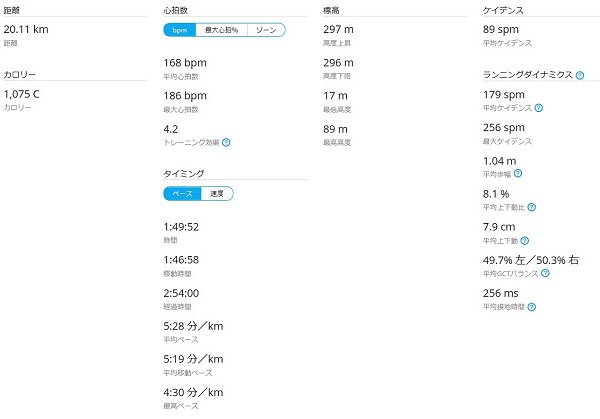Open help icon next to 平均上下動比
This screenshot has width=600, height=419.
click(x=532, y=207)
